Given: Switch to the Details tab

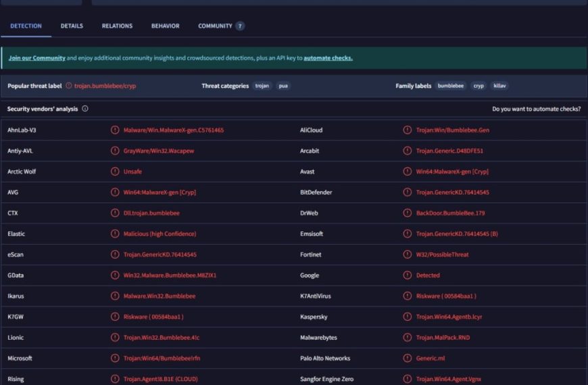Looking at the screenshot, I should coord(72,26).
